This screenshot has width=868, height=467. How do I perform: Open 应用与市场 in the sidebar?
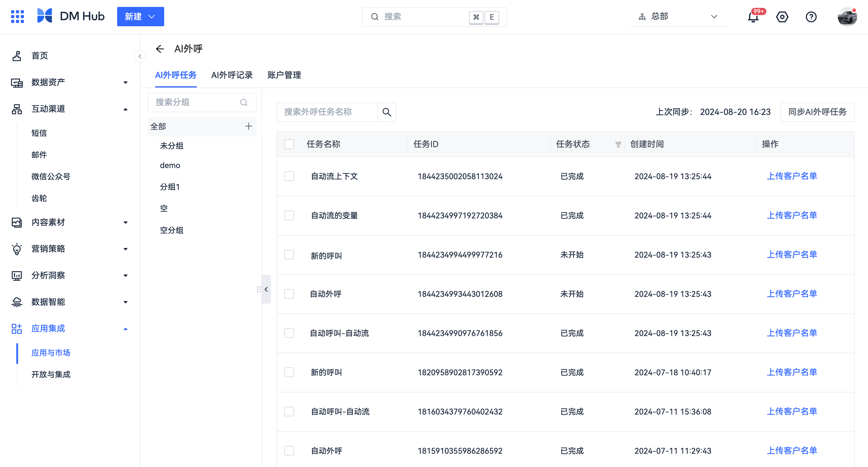click(x=50, y=353)
